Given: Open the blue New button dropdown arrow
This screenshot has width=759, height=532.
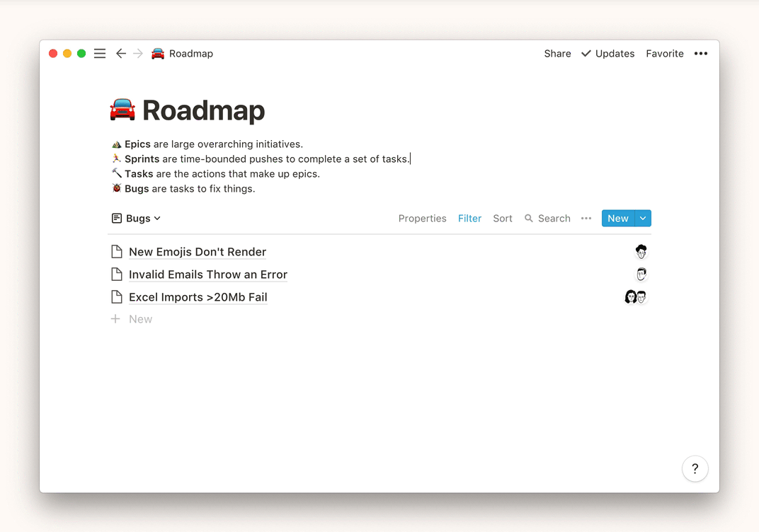Looking at the screenshot, I should tap(643, 219).
